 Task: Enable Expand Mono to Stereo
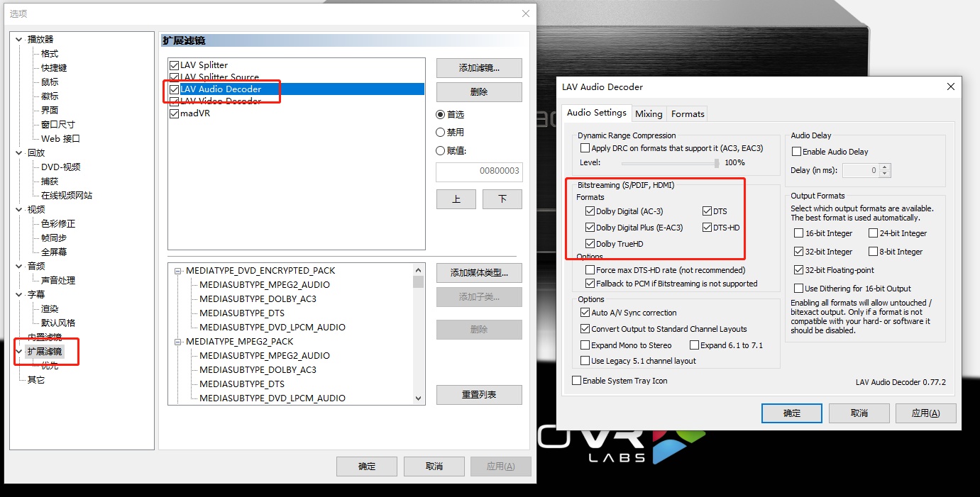(x=585, y=345)
